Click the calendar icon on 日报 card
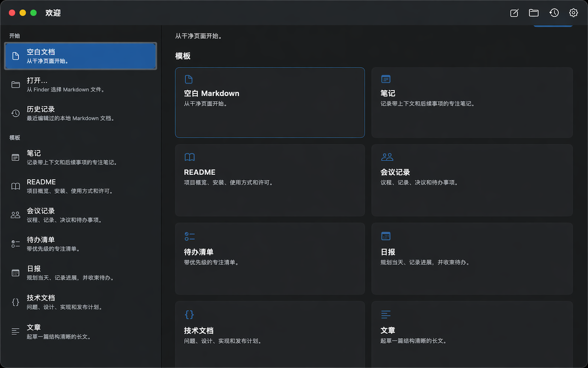Screen dimensions: 588x368 [x=386, y=236]
